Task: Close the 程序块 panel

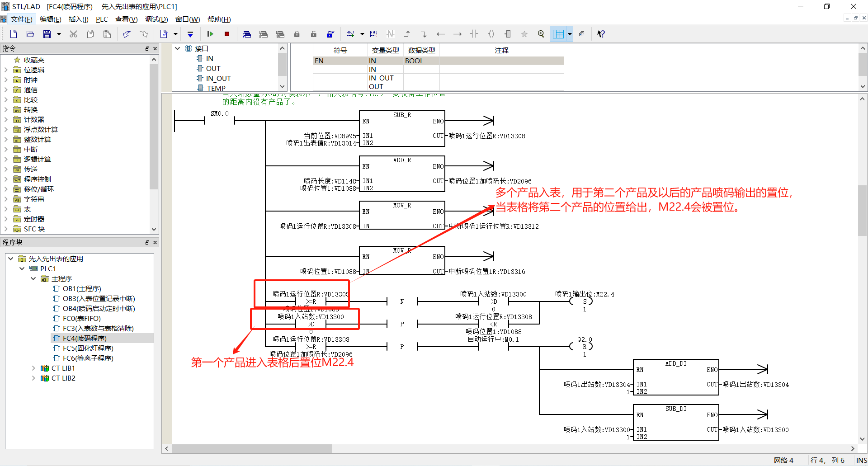Action: pyautogui.click(x=155, y=242)
